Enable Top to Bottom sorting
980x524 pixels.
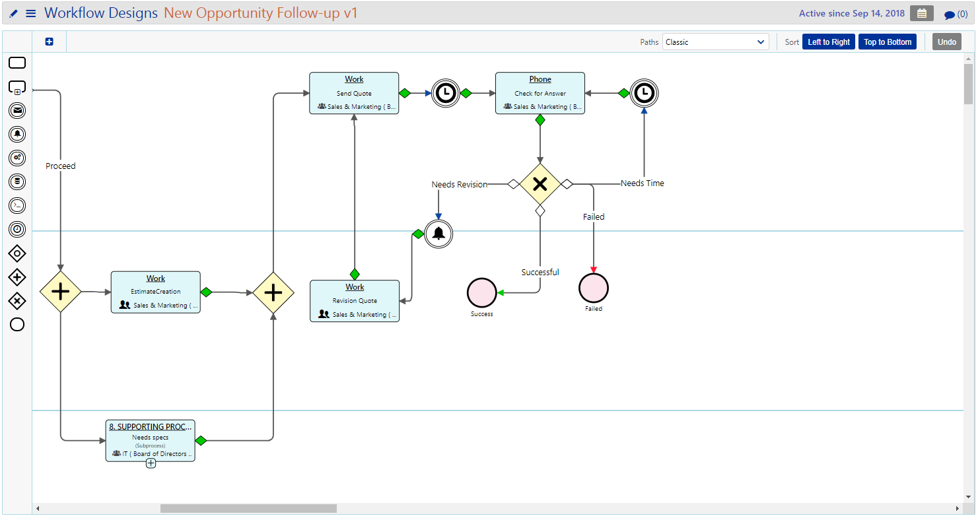[887, 41]
